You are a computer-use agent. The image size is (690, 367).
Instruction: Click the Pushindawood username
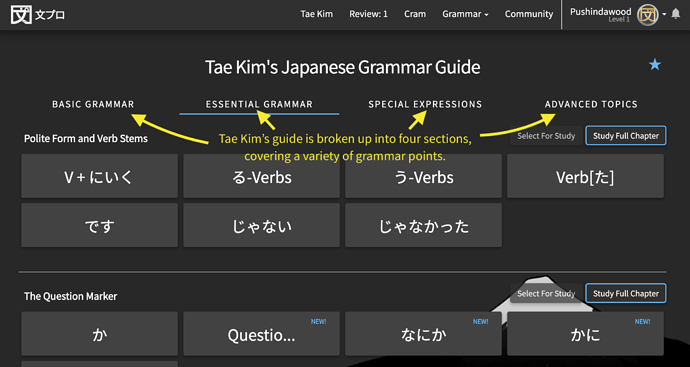(600, 12)
